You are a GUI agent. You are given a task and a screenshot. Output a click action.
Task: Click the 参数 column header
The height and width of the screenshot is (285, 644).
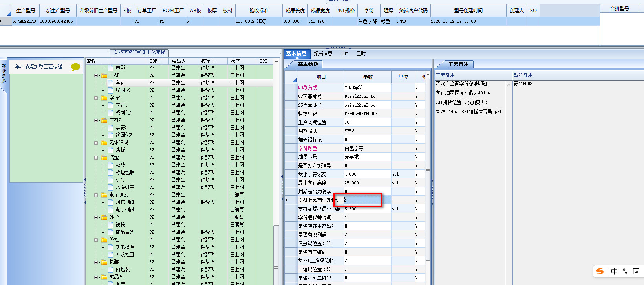pos(368,77)
